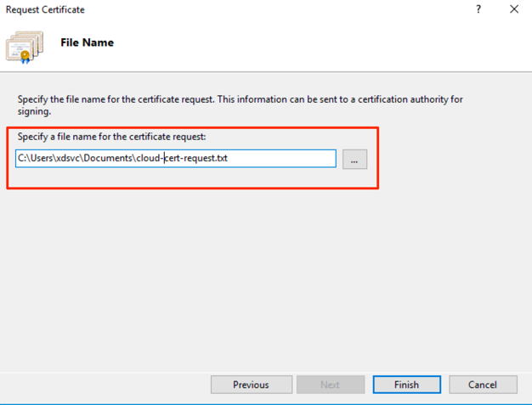The image size is (532, 405).
Task: Click the bold File Name heading
Action: coord(87,42)
